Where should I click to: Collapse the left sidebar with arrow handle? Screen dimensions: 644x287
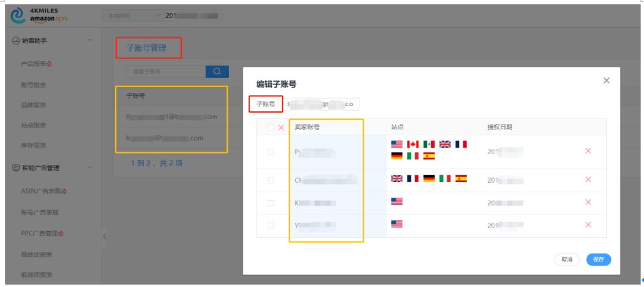point(104,236)
